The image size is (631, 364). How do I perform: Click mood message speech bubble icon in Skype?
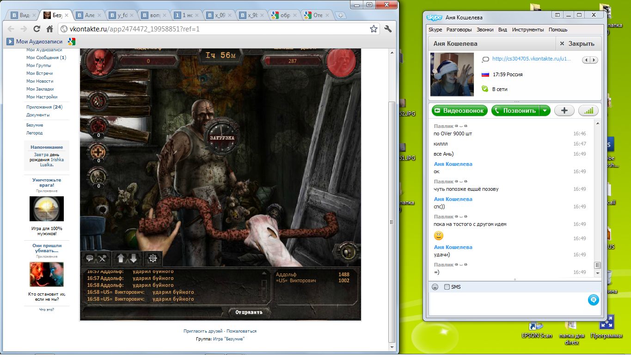tap(485, 59)
